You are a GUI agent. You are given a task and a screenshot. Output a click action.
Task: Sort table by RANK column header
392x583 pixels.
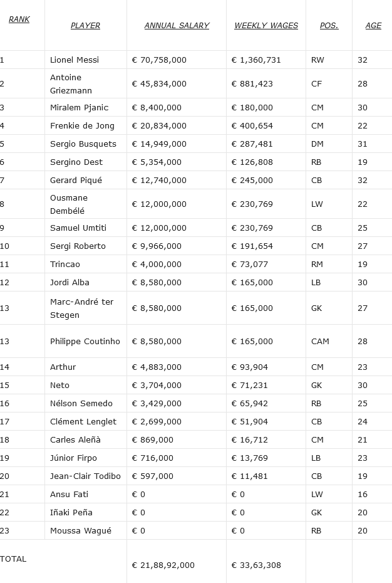[19, 19]
